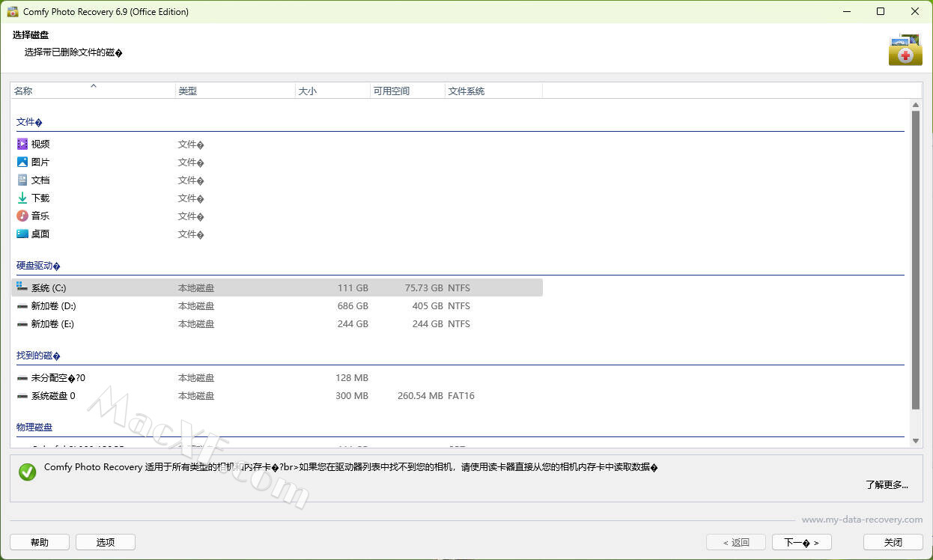Click the 260.54 MB free space value

[x=421, y=395]
